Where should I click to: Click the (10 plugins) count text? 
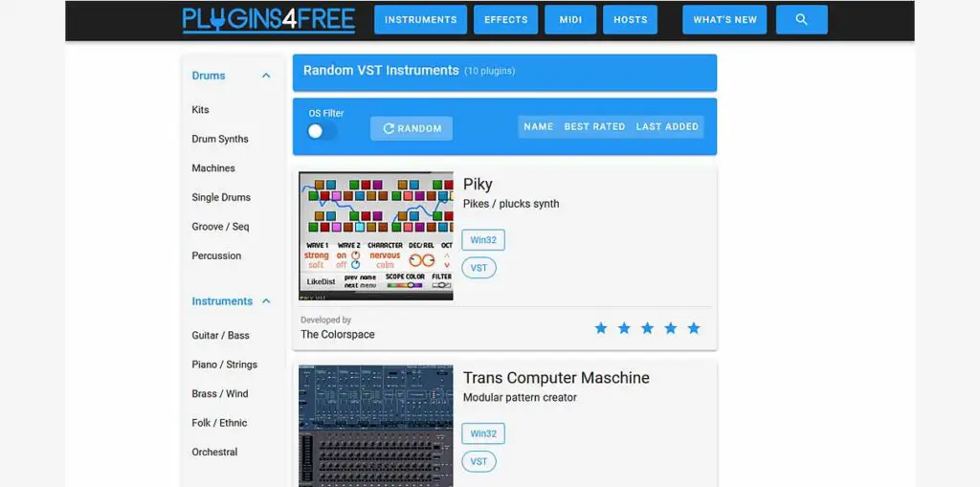click(489, 71)
